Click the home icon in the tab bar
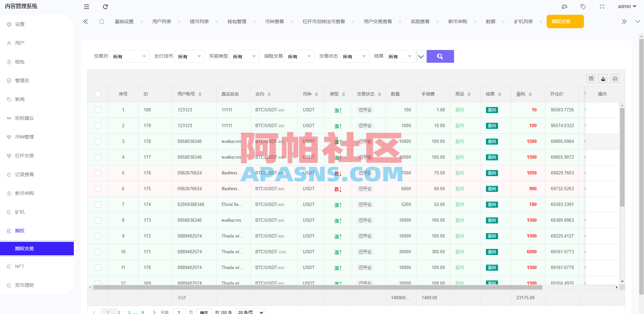Viewport: 644px width, 314px height. tap(102, 21)
